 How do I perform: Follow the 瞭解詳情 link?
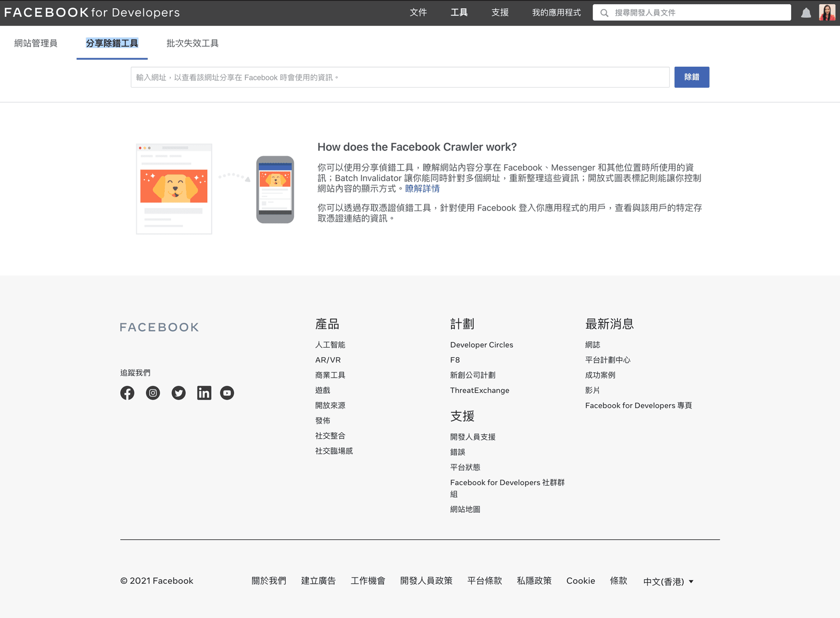(422, 188)
